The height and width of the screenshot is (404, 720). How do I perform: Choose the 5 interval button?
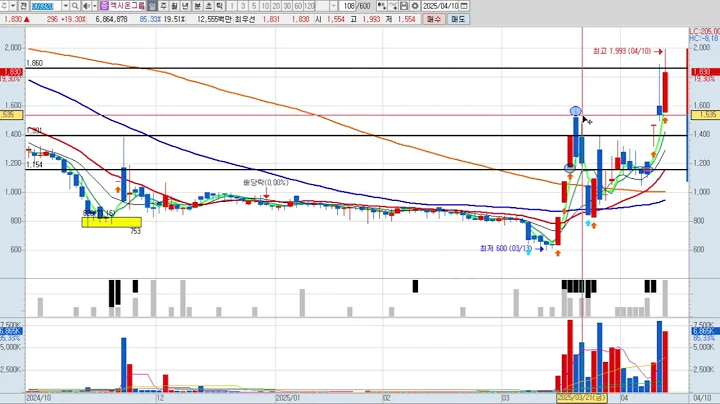[254, 6]
